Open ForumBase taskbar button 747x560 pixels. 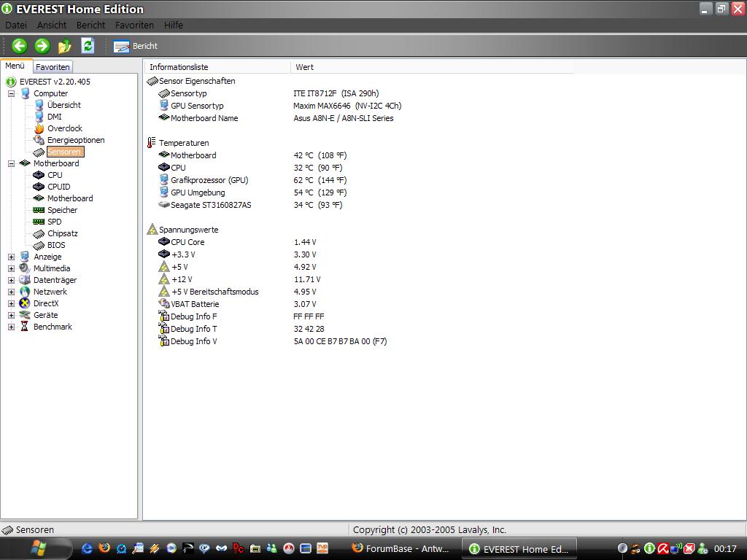[400, 549]
